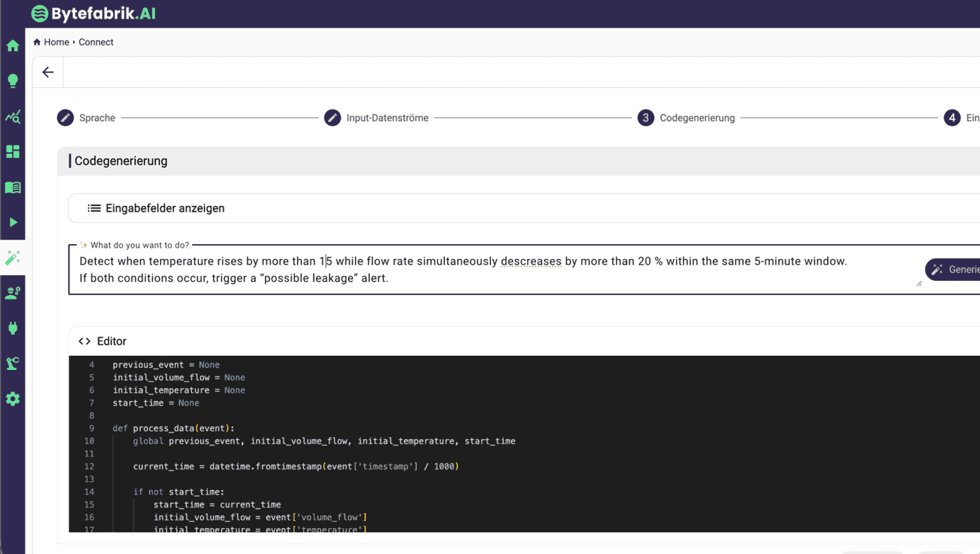Open the chart analysis sidebar icon
Image resolution: width=980 pixels, height=554 pixels.
click(x=13, y=117)
